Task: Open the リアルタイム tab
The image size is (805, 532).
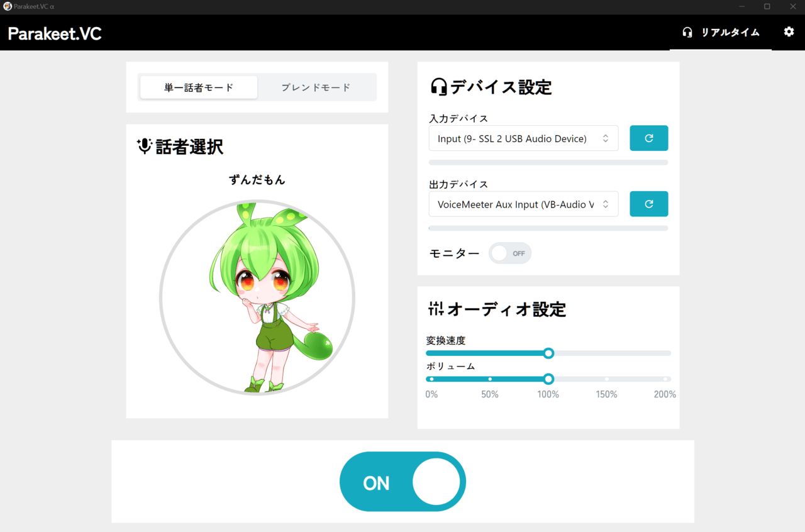Action: point(721,32)
